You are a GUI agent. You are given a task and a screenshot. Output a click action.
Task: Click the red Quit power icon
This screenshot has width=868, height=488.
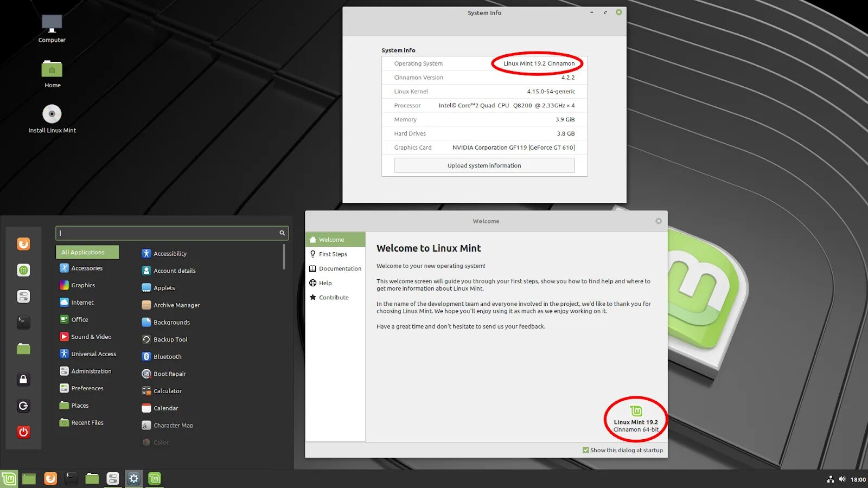23,432
